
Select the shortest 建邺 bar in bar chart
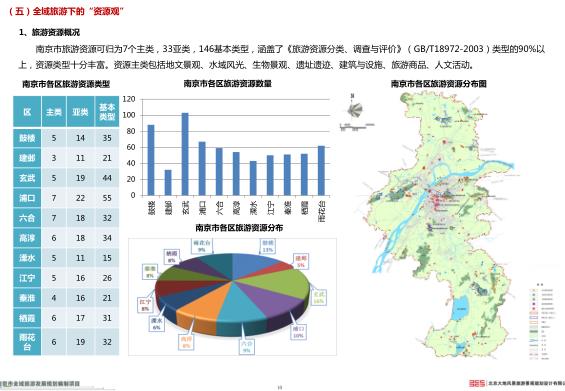(168, 182)
